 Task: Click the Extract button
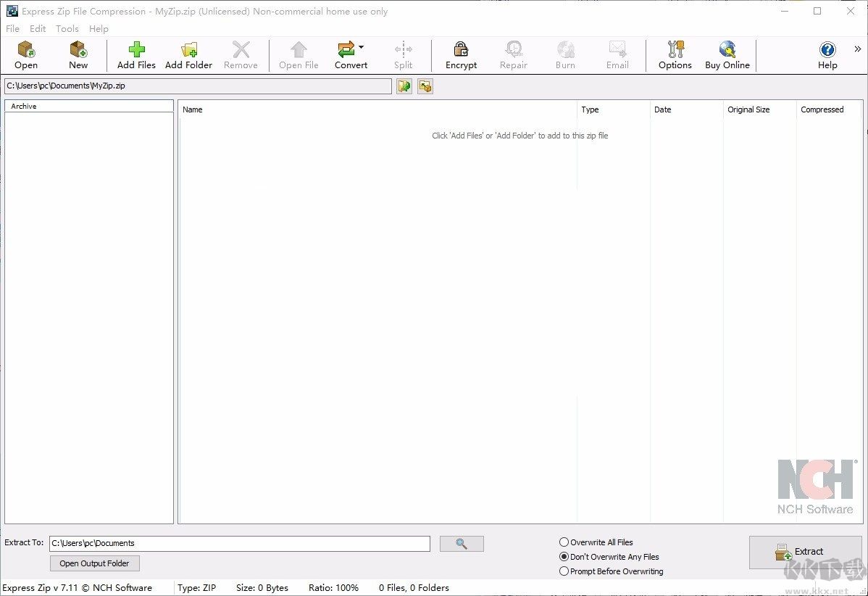[805, 552]
